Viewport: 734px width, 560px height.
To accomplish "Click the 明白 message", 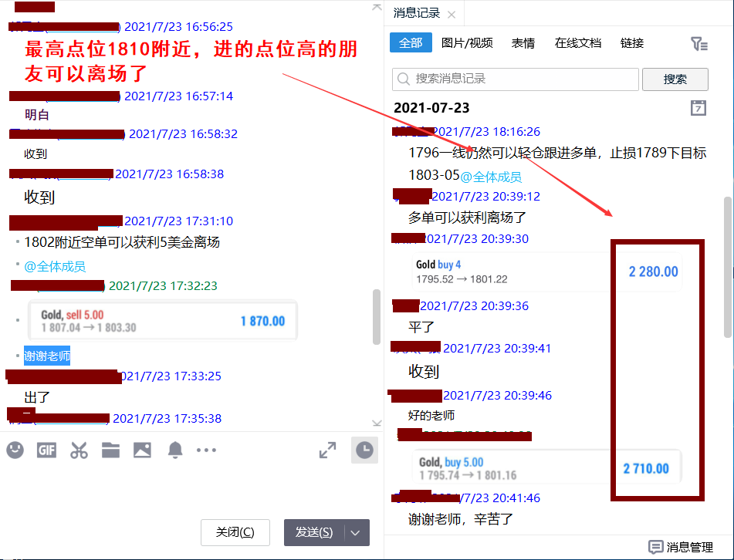I will coord(36,115).
